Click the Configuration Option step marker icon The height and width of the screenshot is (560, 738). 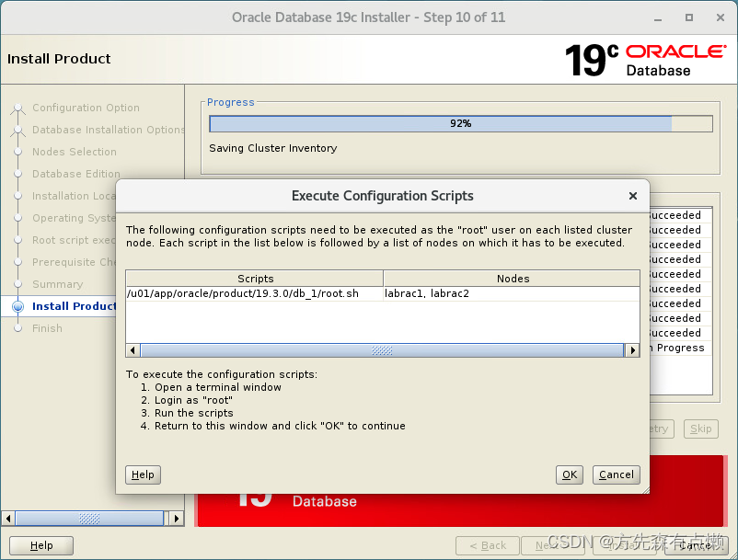pos(17,109)
